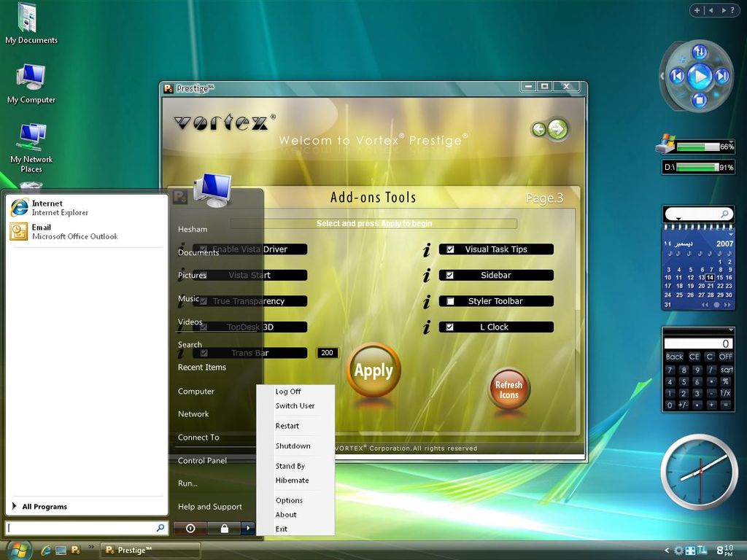Open My Network Places desktop icon
Screen dimensions: 747x560
point(31,148)
